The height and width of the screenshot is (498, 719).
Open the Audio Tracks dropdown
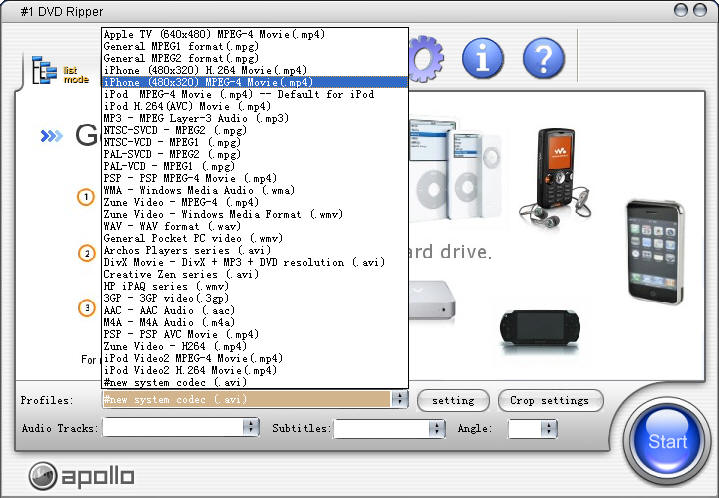tap(251, 427)
